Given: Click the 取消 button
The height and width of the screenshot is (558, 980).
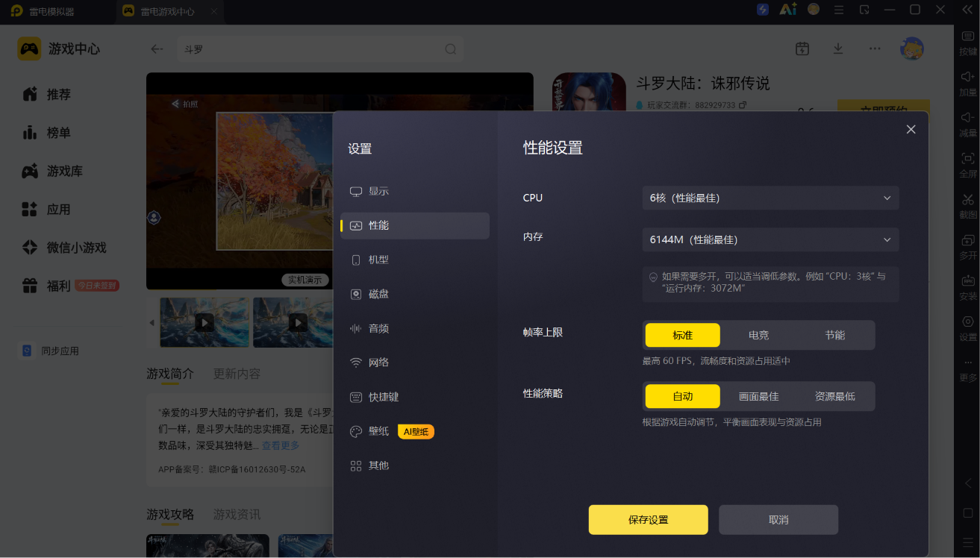Looking at the screenshot, I should click(778, 520).
